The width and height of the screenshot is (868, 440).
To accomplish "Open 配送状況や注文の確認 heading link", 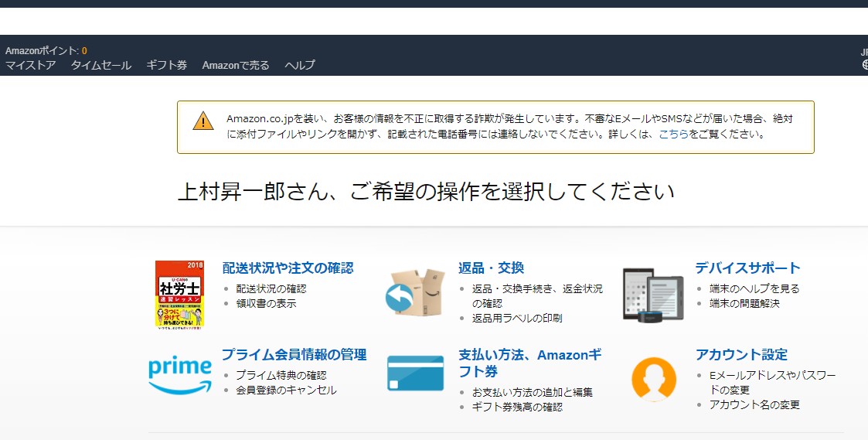I will pos(288,268).
